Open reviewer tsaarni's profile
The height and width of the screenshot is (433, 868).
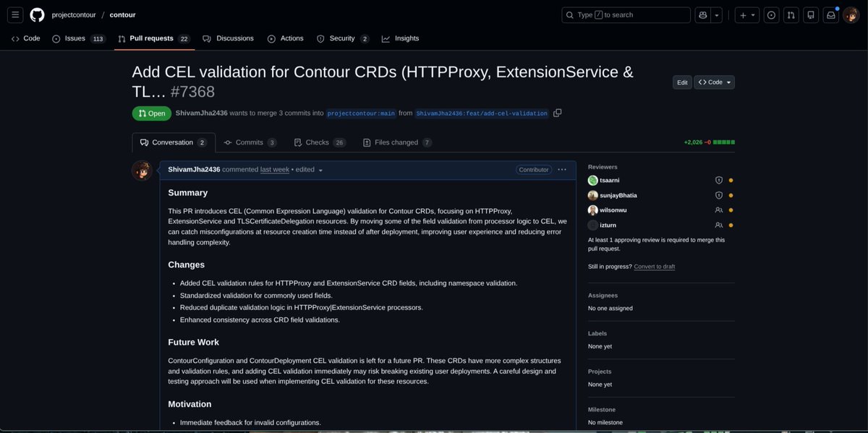coord(610,180)
